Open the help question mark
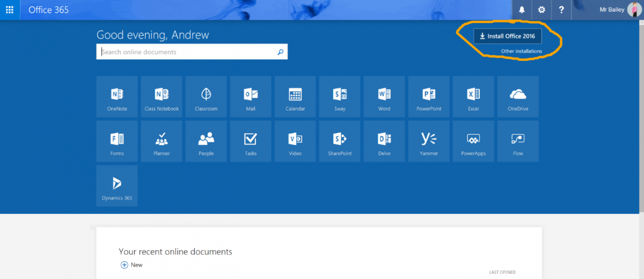 coord(561,10)
